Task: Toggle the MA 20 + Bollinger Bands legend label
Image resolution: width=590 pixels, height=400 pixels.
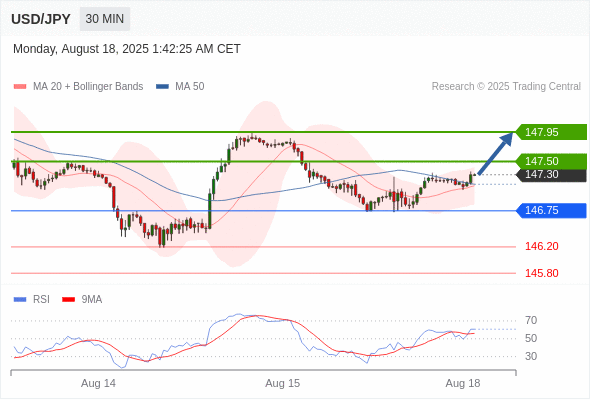Action: pos(88,87)
